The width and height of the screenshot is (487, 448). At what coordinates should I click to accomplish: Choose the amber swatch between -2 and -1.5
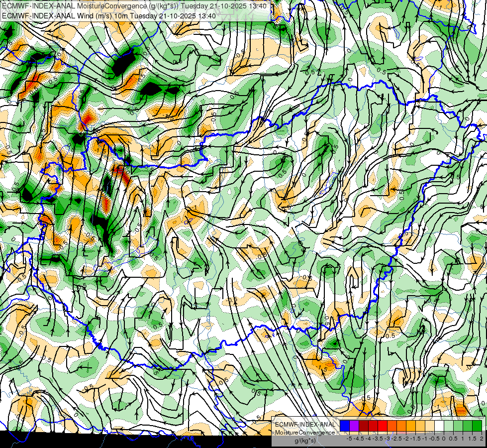point(411,426)
